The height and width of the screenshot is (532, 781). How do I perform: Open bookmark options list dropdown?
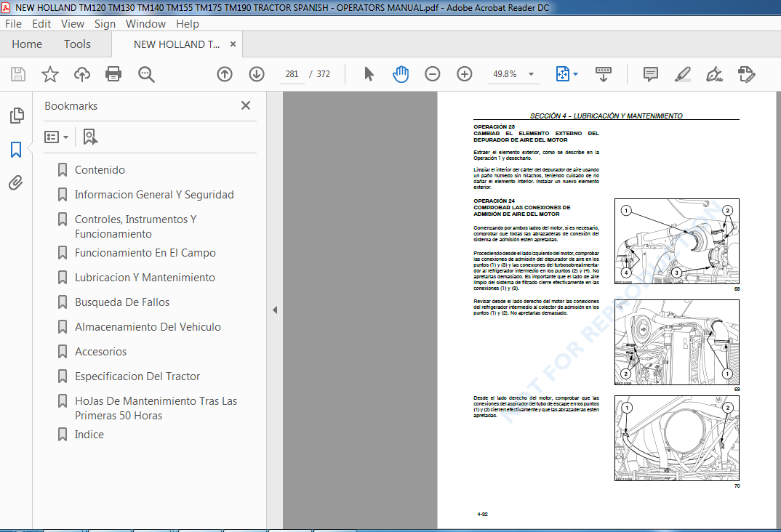(x=56, y=137)
